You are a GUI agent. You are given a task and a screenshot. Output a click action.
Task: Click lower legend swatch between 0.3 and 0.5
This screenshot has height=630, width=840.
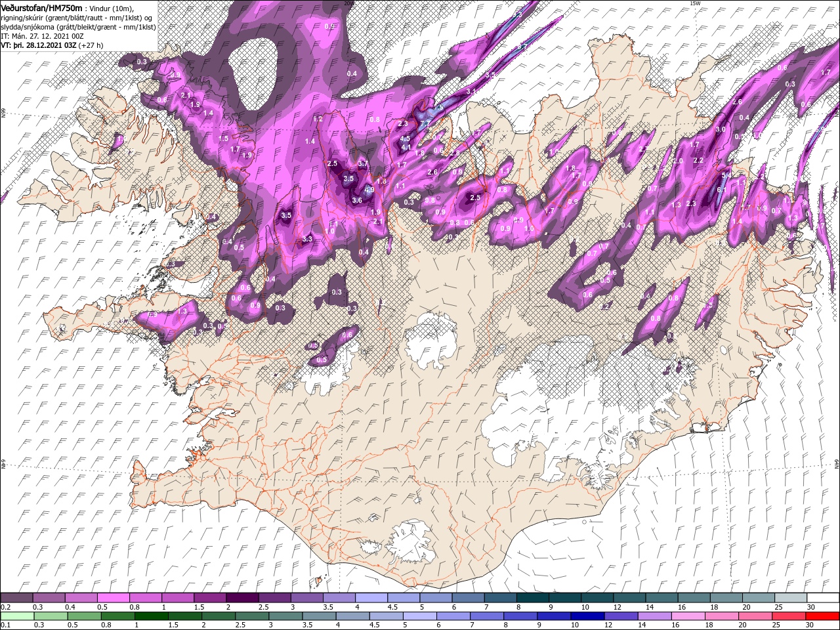pos(50,616)
